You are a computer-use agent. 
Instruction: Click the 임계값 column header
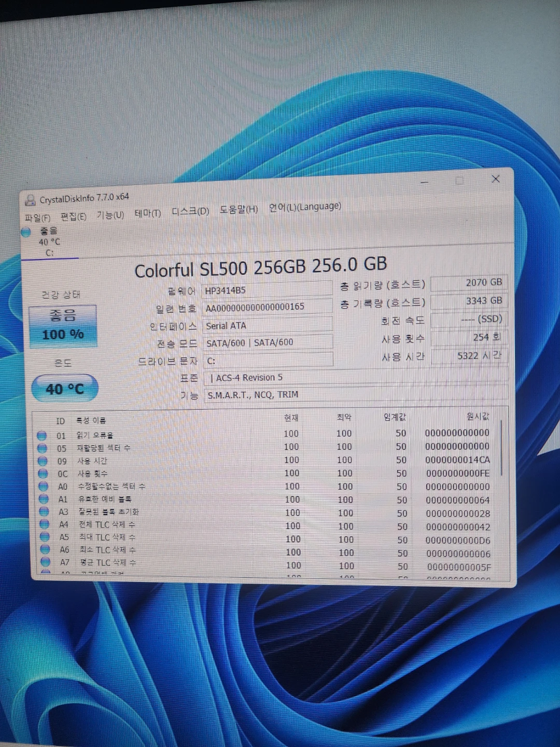(x=395, y=417)
